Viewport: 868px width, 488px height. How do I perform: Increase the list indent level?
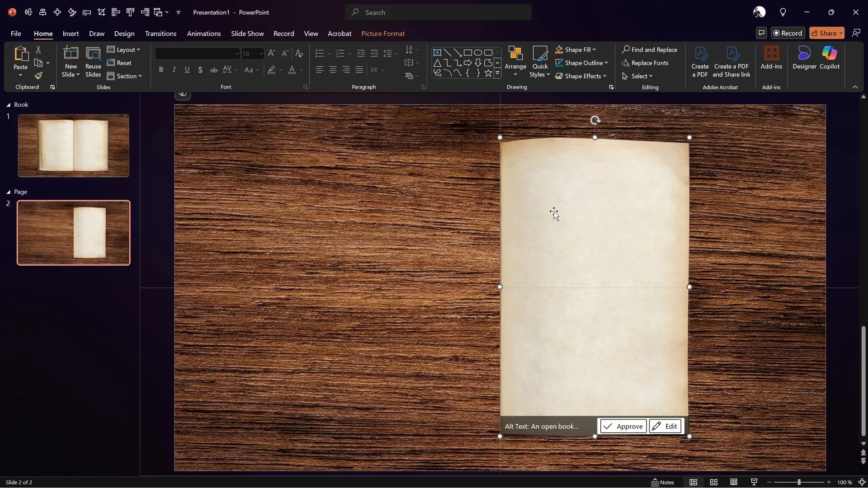(x=374, y=53)
